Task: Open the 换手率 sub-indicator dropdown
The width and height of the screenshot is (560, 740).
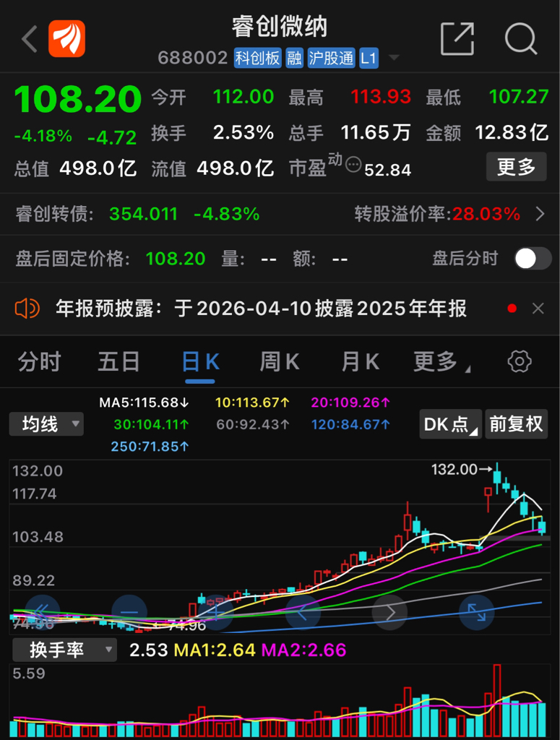Action: point(64,650)
